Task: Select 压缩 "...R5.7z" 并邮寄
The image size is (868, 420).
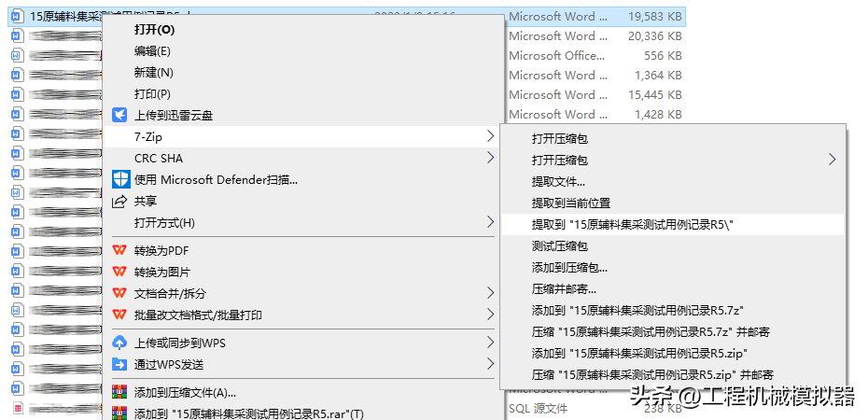Action: pos(651,332)
